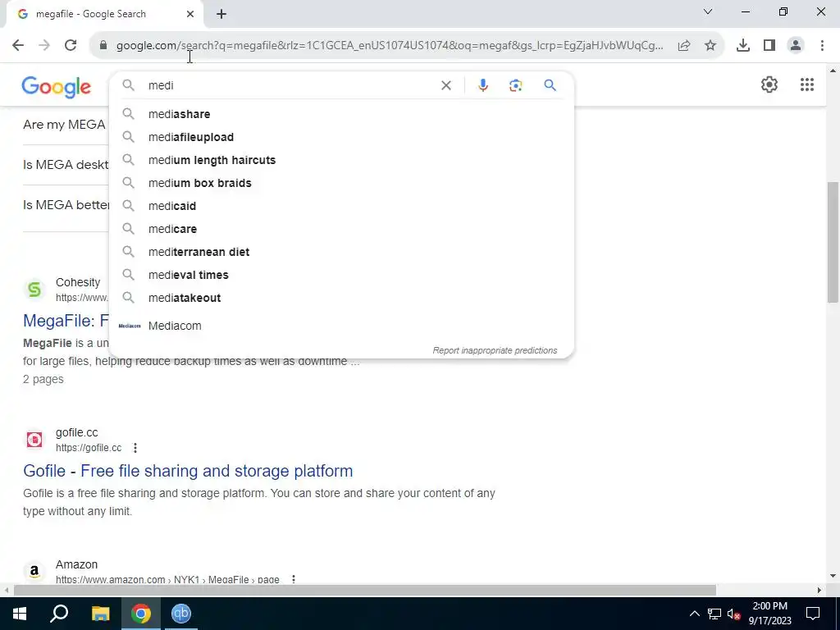Open Google quick settings gear
This screenshot has width=840, height=630.
[x=769, y=84]
